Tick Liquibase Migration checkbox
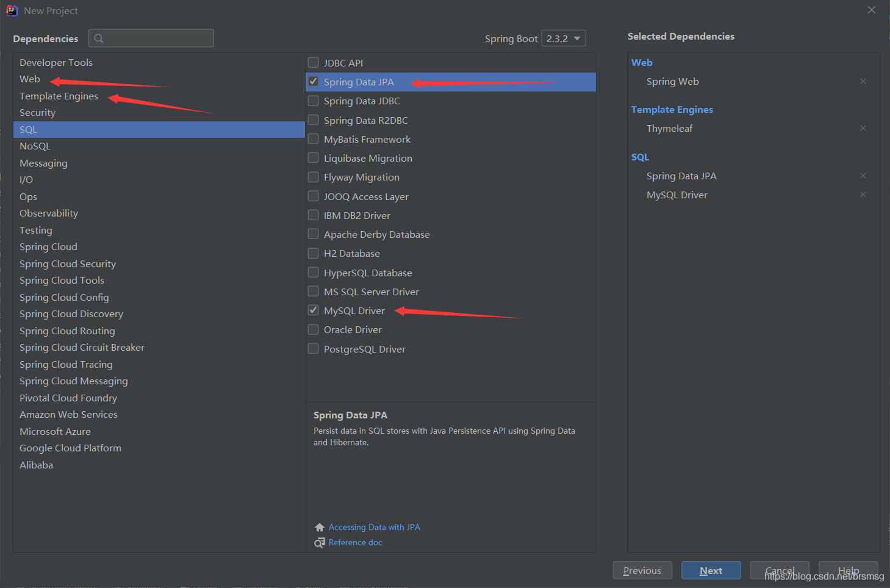This screenshot has width=890, height=588. coord(314,157)
